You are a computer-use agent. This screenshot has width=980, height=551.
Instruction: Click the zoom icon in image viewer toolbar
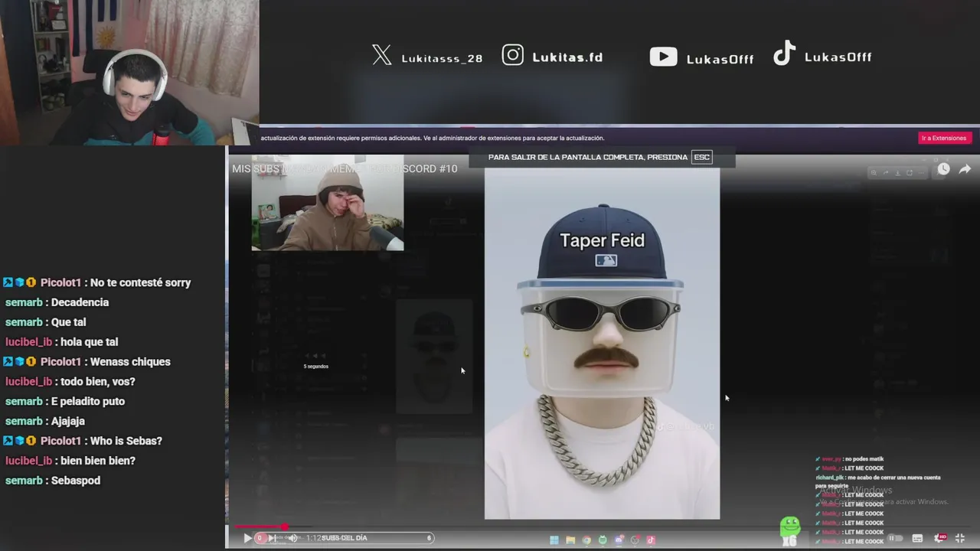874,173
